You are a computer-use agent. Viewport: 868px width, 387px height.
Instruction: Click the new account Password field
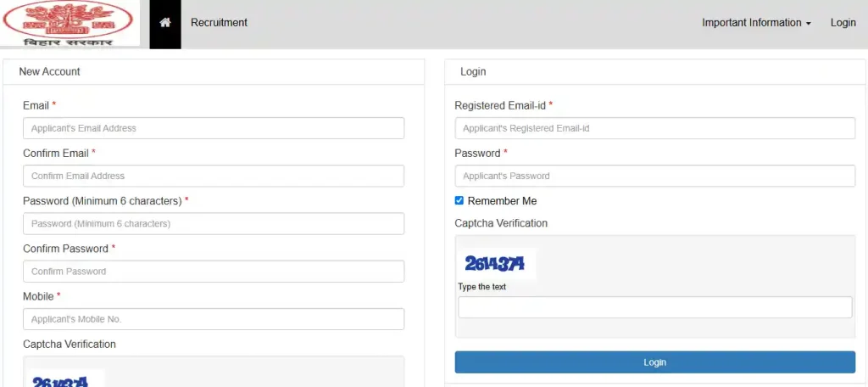coord(214,223)
